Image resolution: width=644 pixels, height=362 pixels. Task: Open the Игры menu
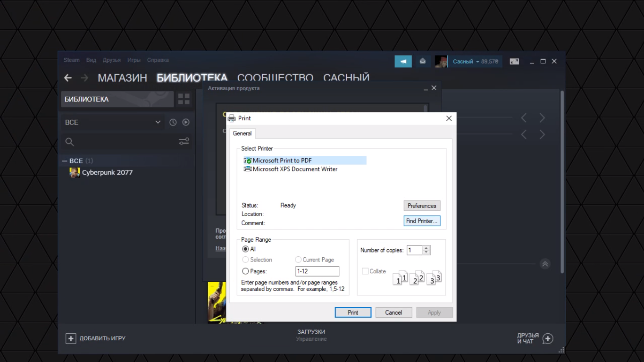134,60
